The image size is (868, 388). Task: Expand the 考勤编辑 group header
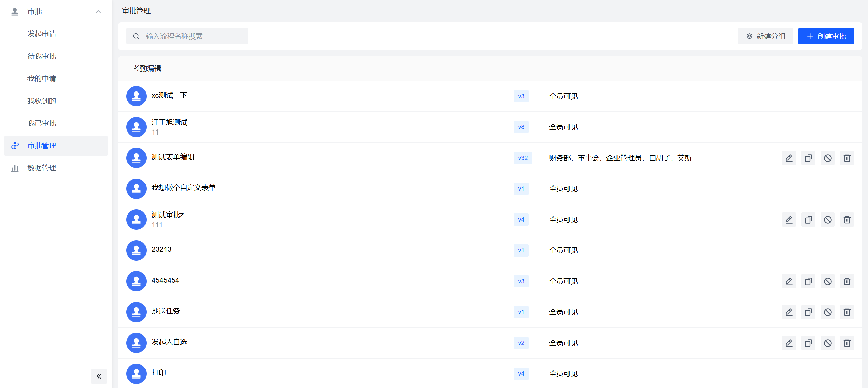147,68
